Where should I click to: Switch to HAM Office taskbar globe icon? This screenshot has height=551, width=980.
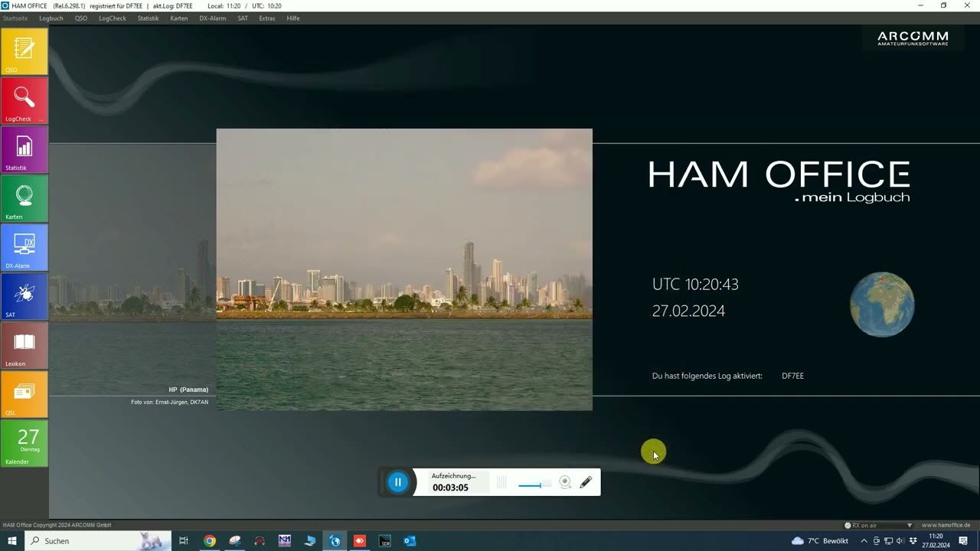(335, 541)
